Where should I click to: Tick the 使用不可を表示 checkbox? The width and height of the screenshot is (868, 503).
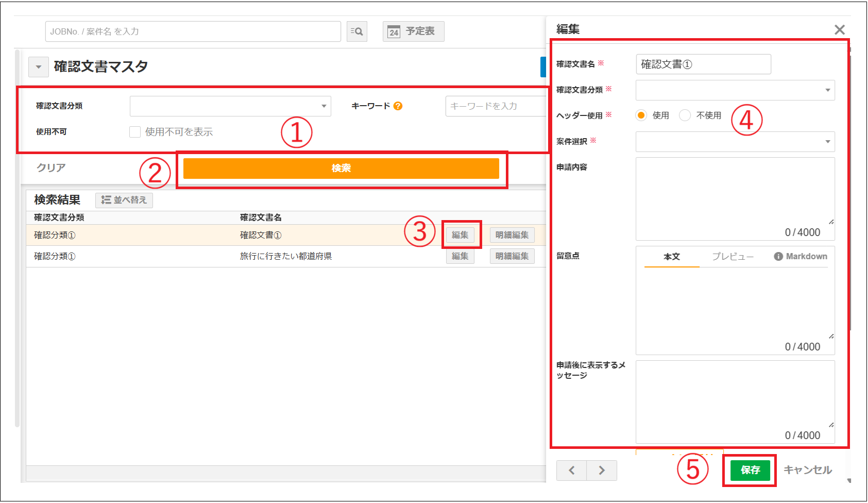point(135,132)
